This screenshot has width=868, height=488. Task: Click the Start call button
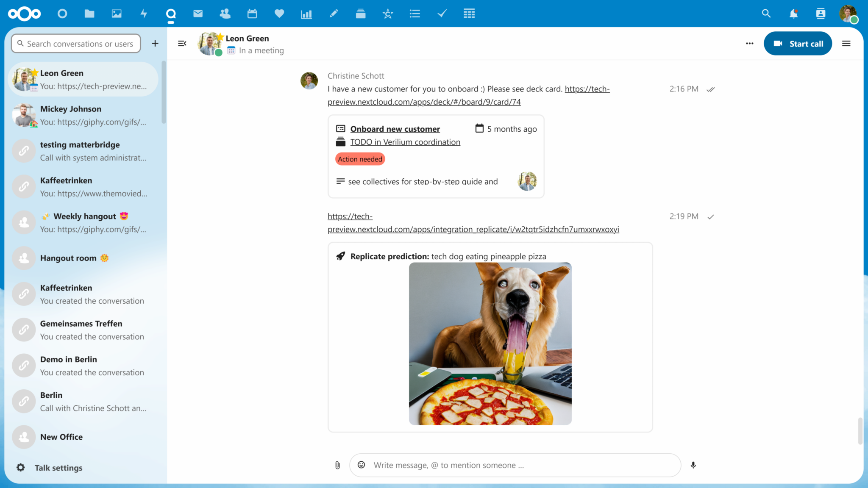(798, 43)
